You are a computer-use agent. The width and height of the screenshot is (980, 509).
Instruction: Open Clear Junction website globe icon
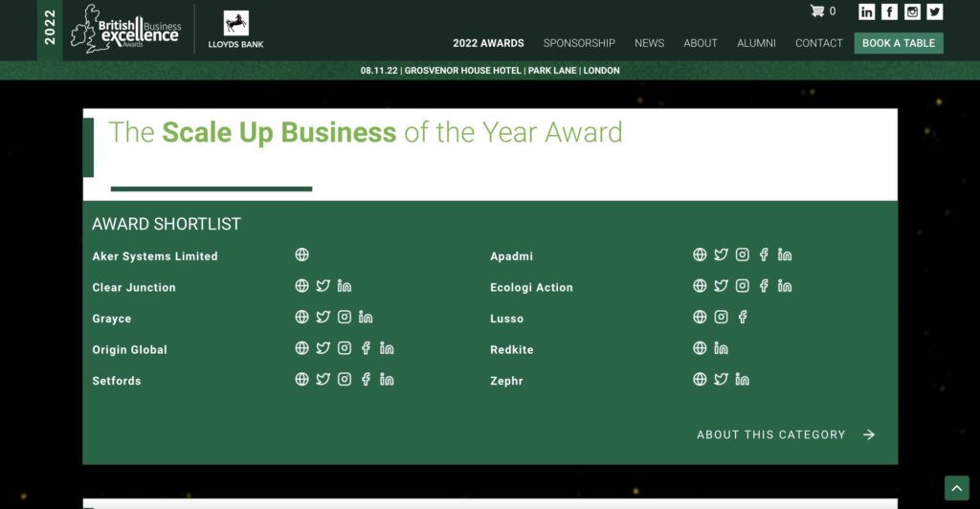pos(301,286)
